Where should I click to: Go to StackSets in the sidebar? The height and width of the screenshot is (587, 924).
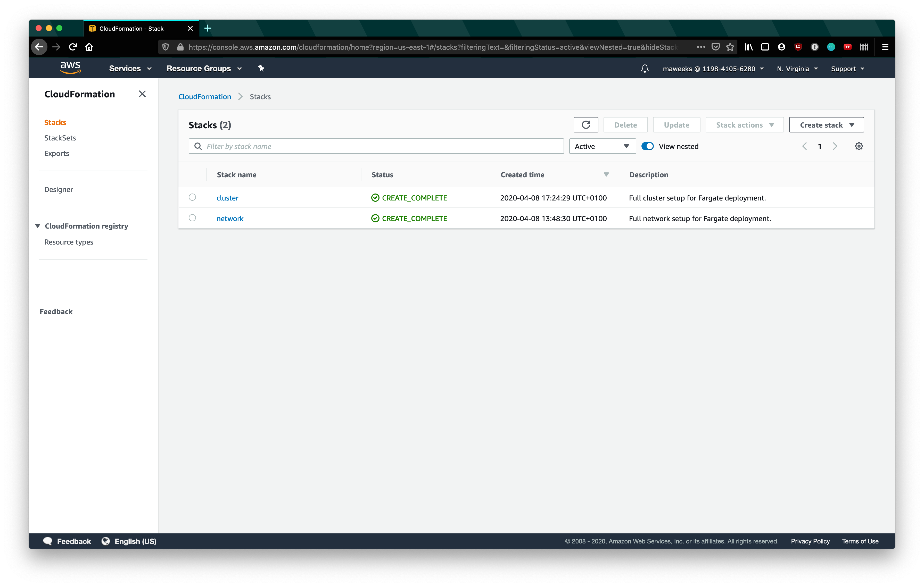[x=60, y=138]
